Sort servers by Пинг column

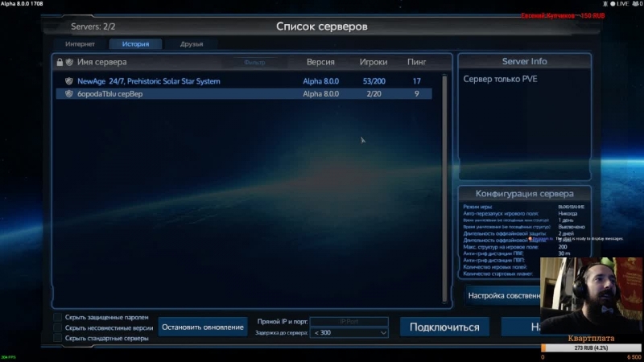[416, 62]
